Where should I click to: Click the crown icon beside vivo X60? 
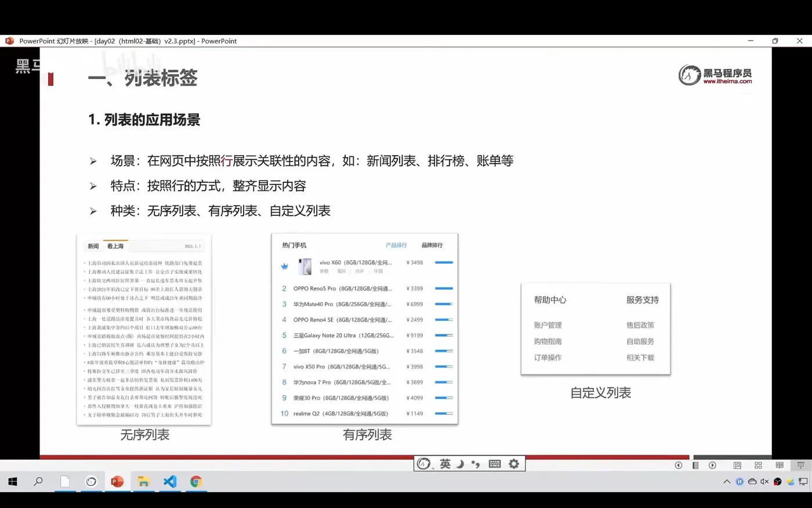[284, 266]
